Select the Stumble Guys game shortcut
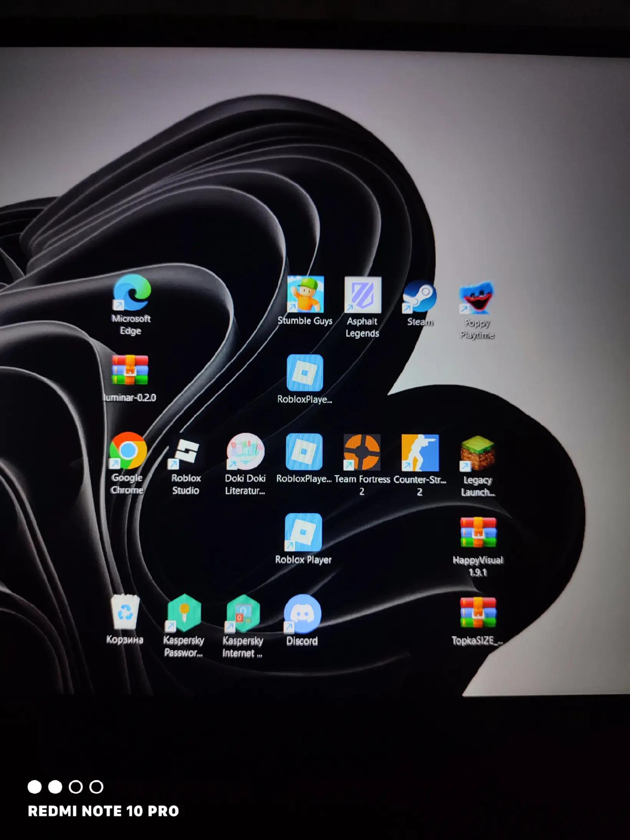Screen dimensions: 630x840 [305, 294]
